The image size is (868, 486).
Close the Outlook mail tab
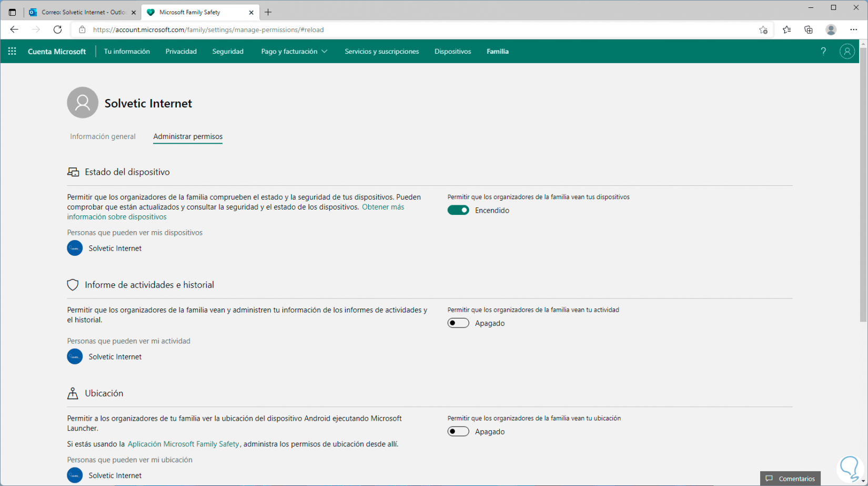pos(134,12)
